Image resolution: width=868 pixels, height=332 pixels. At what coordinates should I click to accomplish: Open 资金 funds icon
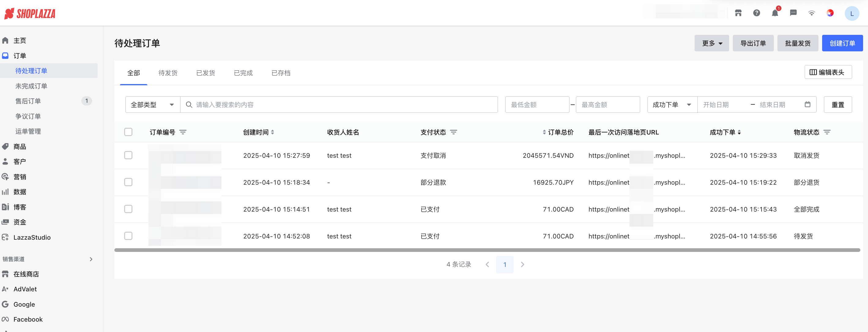6,222
